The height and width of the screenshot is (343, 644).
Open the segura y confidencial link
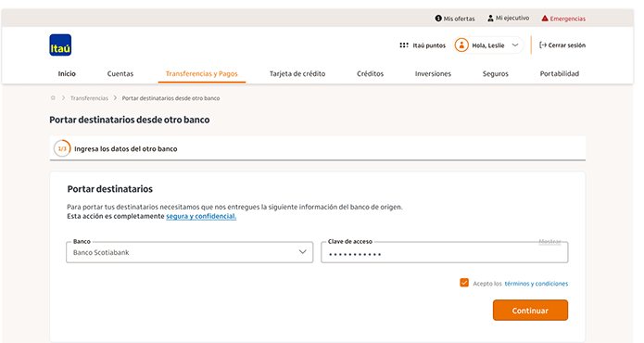pyautogui.click(x=201, y=216)
